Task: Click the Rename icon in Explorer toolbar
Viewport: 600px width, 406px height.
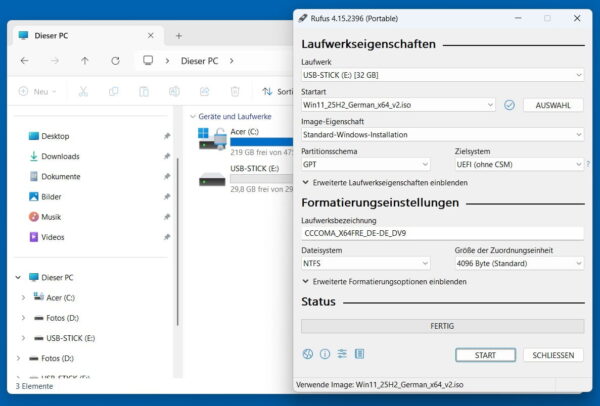Action: 174,91
